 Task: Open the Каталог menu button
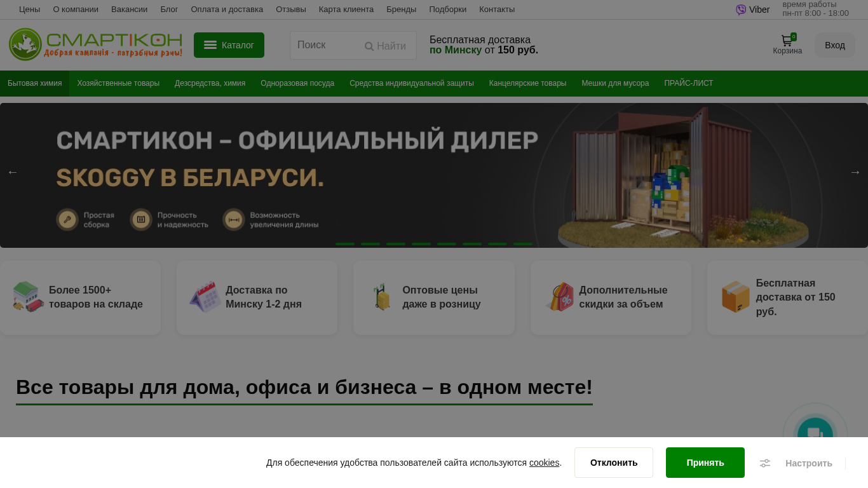(x=229, y=45)
